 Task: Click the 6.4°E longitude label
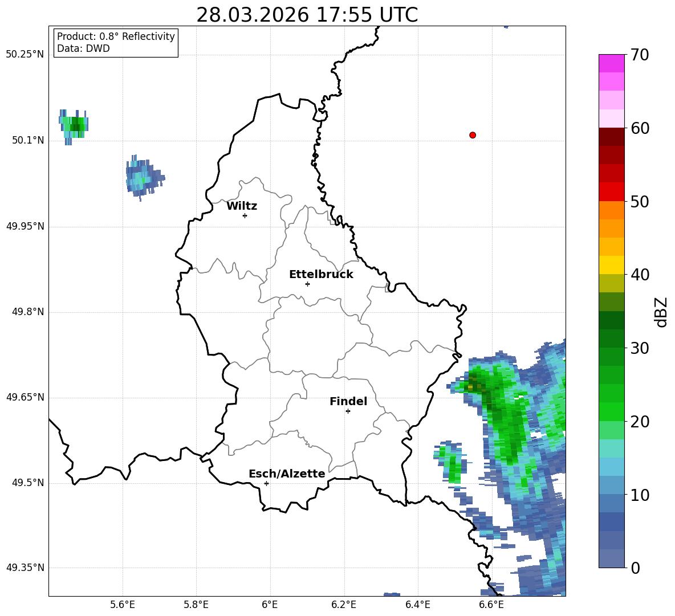click(x=417, y=605)
